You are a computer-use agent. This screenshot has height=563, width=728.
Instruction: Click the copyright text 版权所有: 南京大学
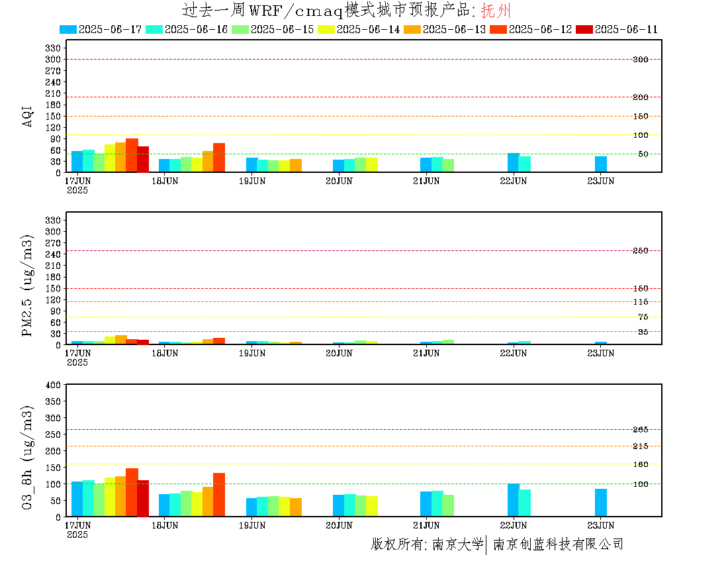click(427, 544)
